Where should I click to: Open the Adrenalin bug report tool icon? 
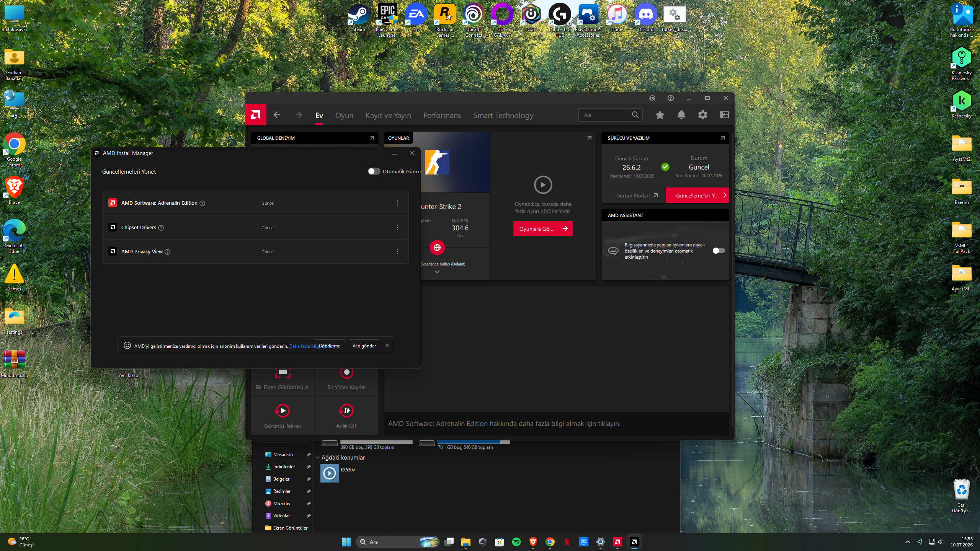click(x=652, y=98)
